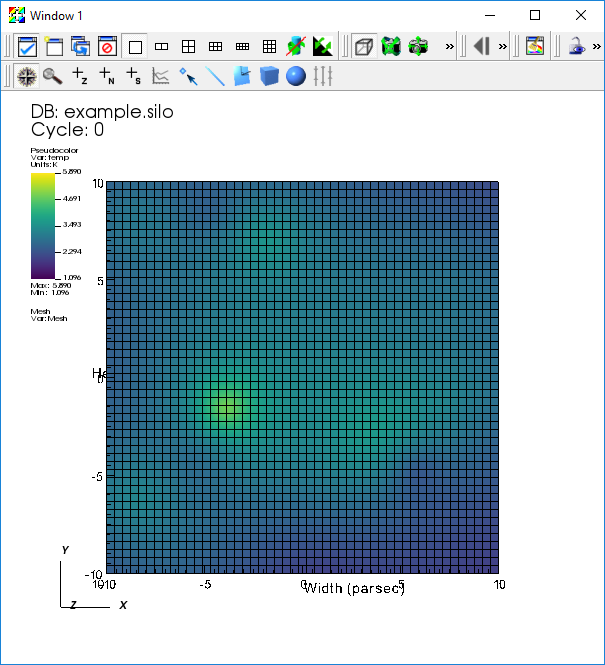
Task: Clone the current window
Action: pyautogui.click(x=81, y=46)
